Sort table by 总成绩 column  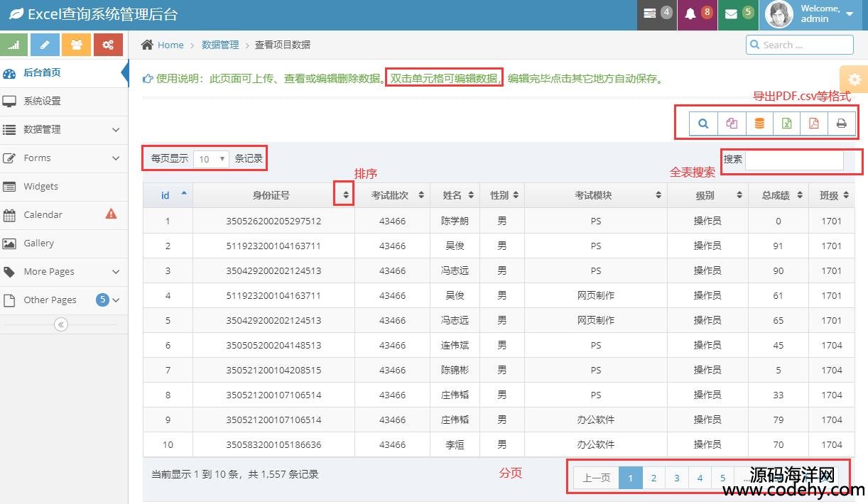click(779, 195)
